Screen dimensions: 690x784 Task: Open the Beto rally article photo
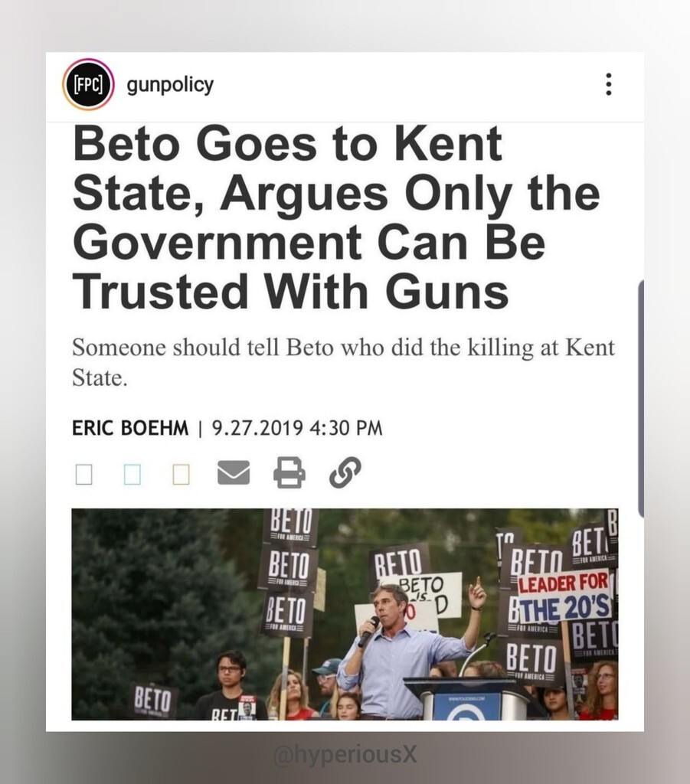[345, 615]
